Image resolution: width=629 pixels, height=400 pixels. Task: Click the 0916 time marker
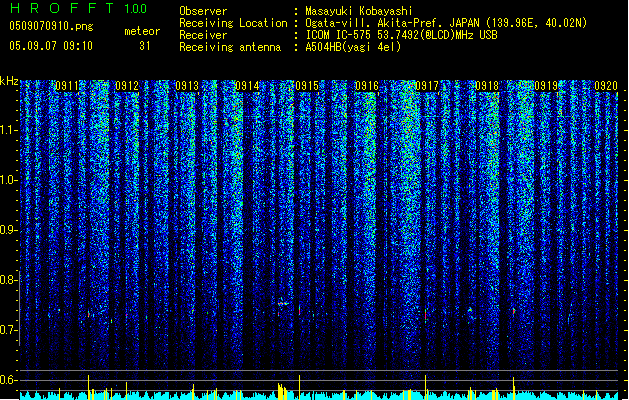tap(367, 86)
